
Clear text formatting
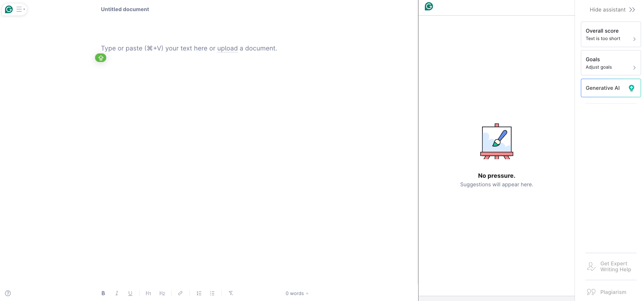pyautogui.click(x=231, y=293)
